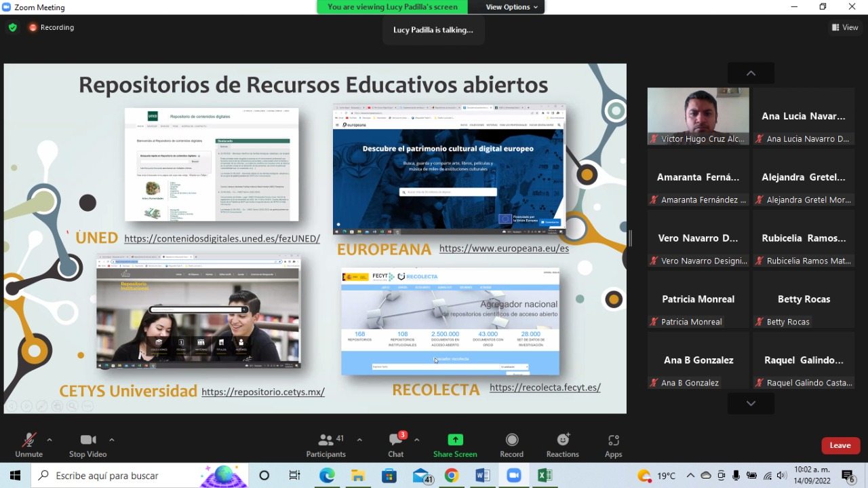Image resolution: width=868 pixels, height=488 pixels.
Task: Open the volume control in tray
Action: pyautogui.click(x=782, y=476)
